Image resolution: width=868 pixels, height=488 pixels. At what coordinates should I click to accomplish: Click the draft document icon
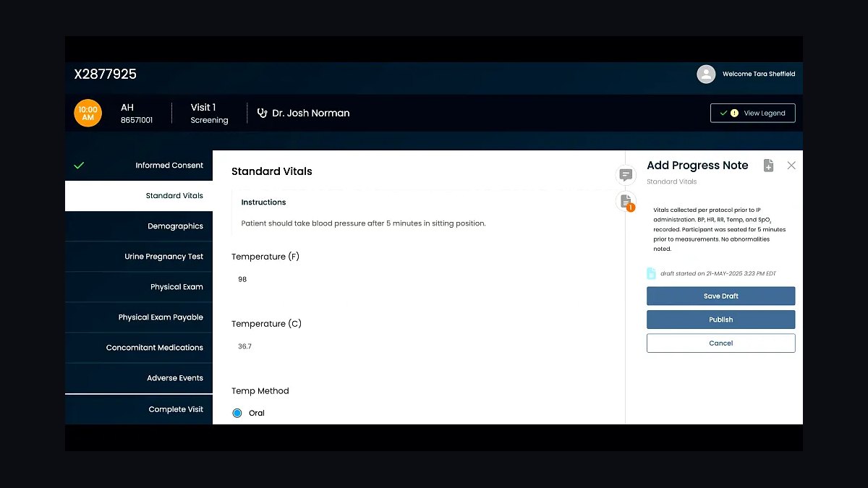pyautogui.click(x=651, y=273)
